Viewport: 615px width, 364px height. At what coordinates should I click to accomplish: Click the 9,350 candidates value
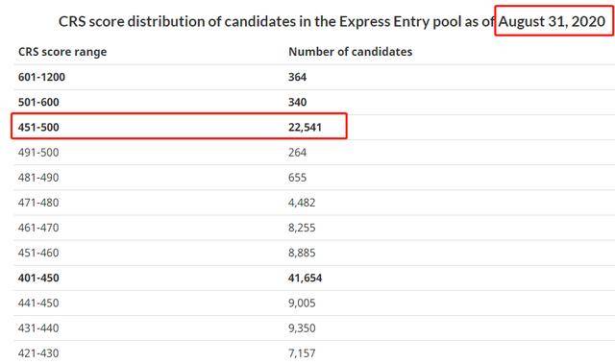[x=302, y=328]
